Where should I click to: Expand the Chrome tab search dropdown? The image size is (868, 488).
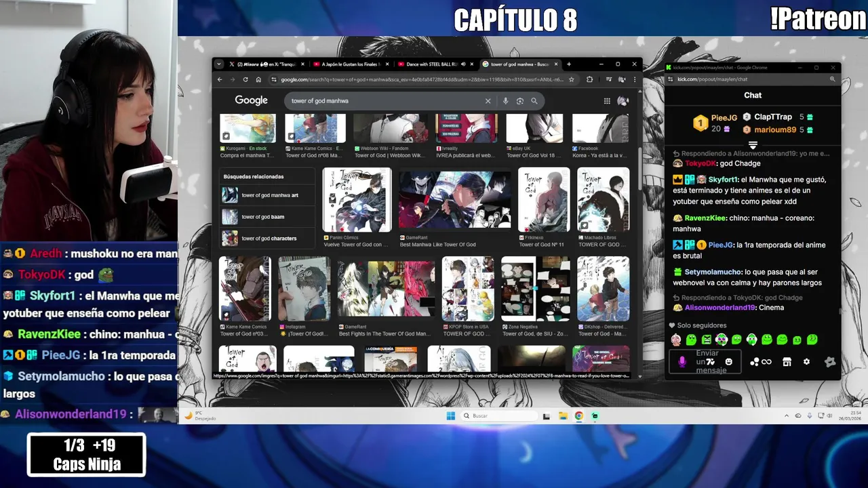click(x=218, y=64)
